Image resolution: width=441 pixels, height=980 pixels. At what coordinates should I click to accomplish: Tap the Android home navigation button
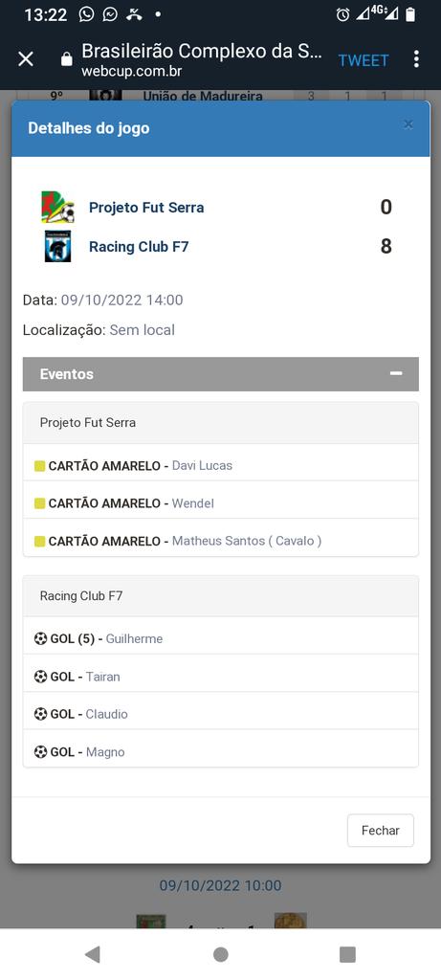(220, 954)
